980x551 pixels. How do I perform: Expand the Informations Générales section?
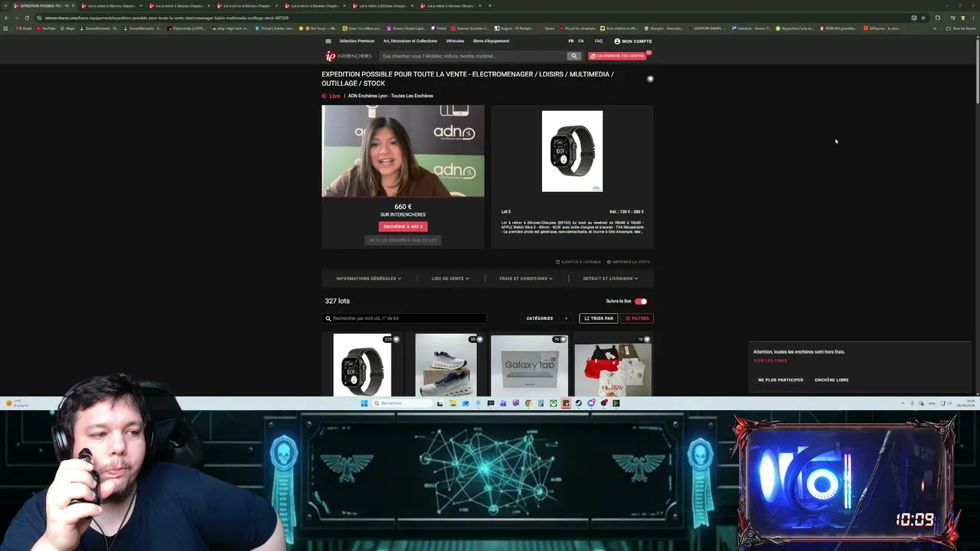pos(368,279)
